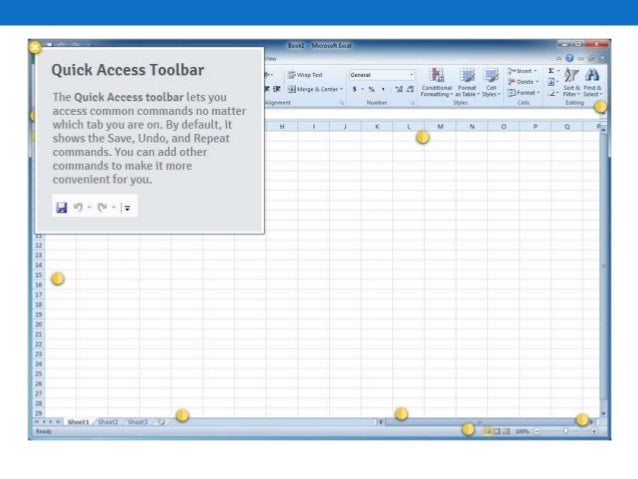Open the Format as Table gallery

(467, 83)
